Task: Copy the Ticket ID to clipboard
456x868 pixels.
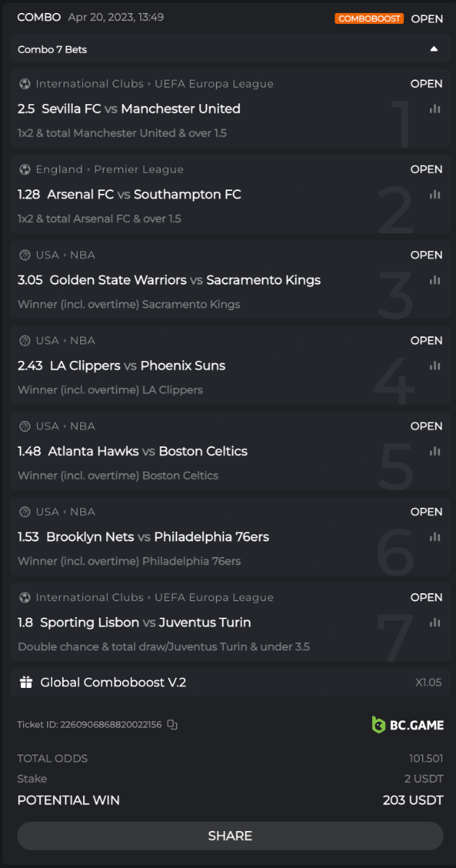Action: click(172, 724)
